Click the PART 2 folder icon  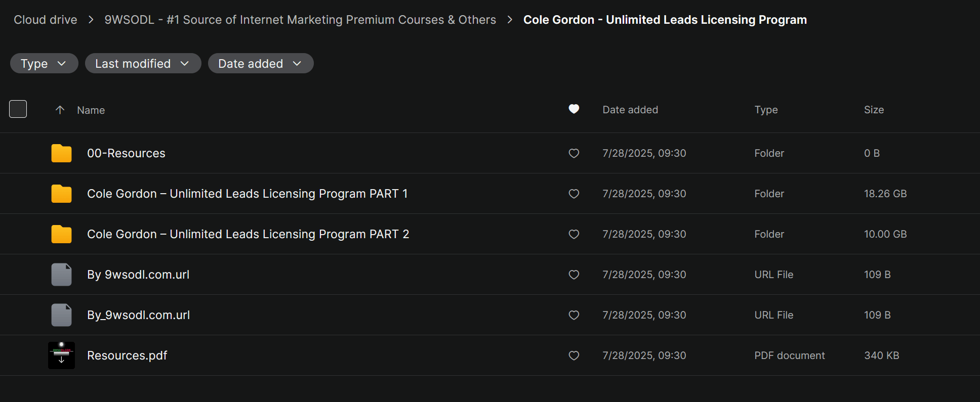click(x=61, y=234)
